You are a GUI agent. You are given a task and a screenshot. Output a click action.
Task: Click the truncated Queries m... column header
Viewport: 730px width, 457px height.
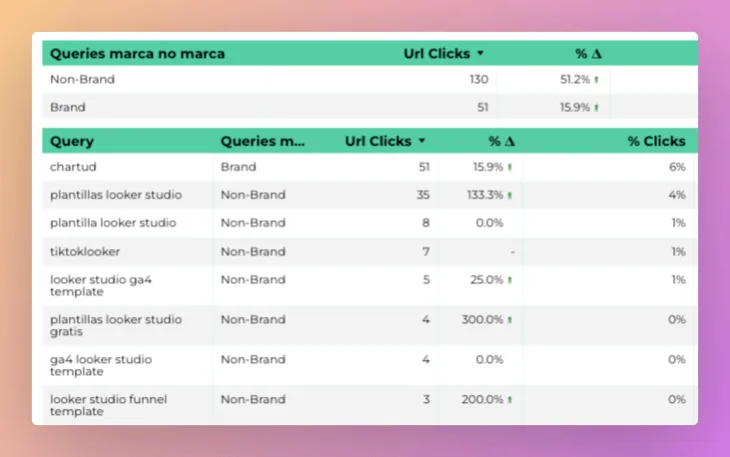coord(263,141)
